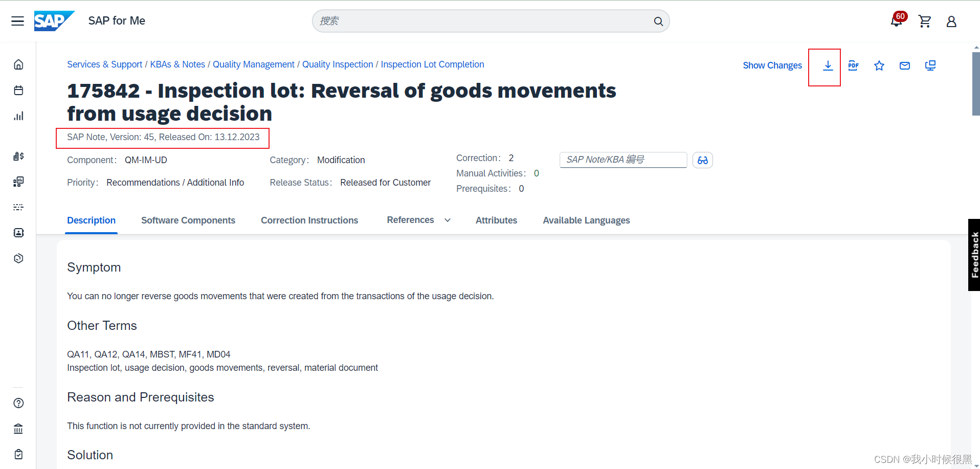The width and height of the screenshot is (980, 469).
Task: Click the note title '175842 - Inspection lot'
Action: click(x=342, y=102)
